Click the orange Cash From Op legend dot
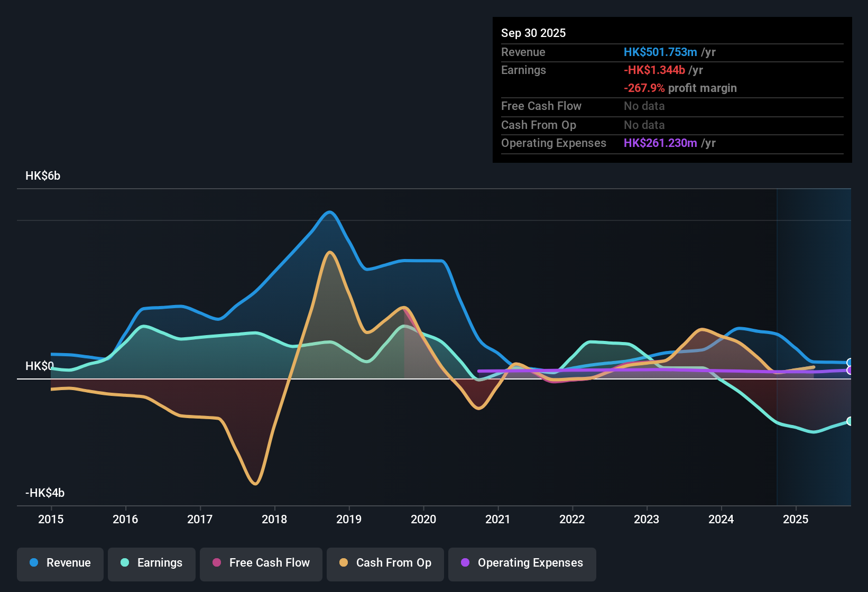This screenshot has width=868, height=592. click(x=344, y=563)
